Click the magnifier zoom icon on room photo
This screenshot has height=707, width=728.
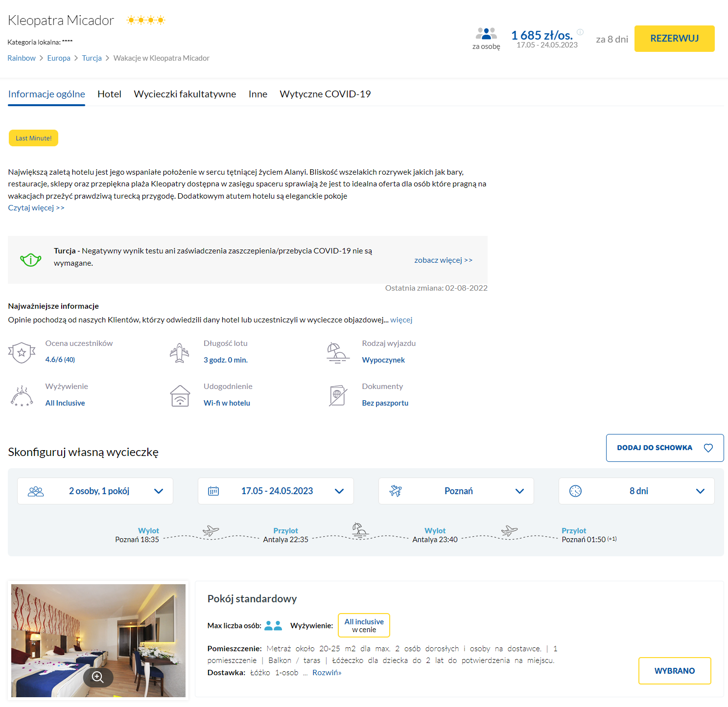98,677
